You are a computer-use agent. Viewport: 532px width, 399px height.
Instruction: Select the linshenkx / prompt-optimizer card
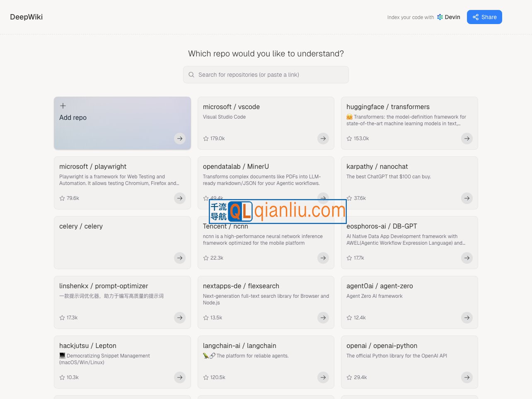click(x=122, y=302)
